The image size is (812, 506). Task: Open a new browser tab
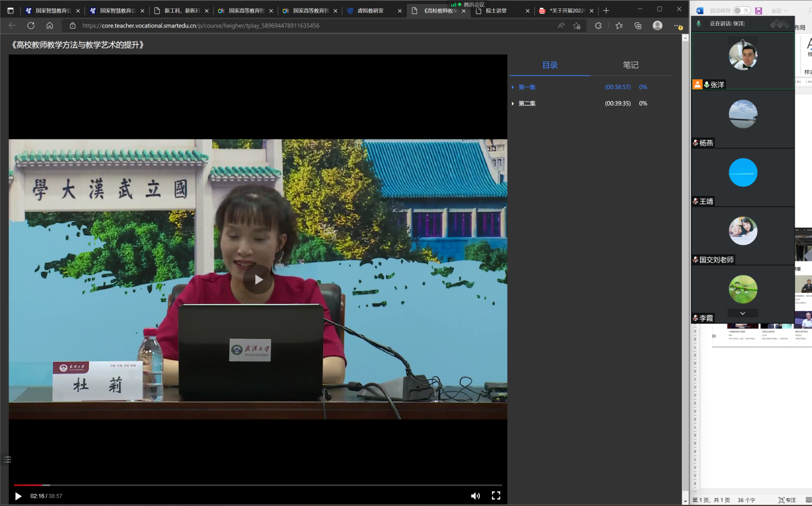(606, 10)
